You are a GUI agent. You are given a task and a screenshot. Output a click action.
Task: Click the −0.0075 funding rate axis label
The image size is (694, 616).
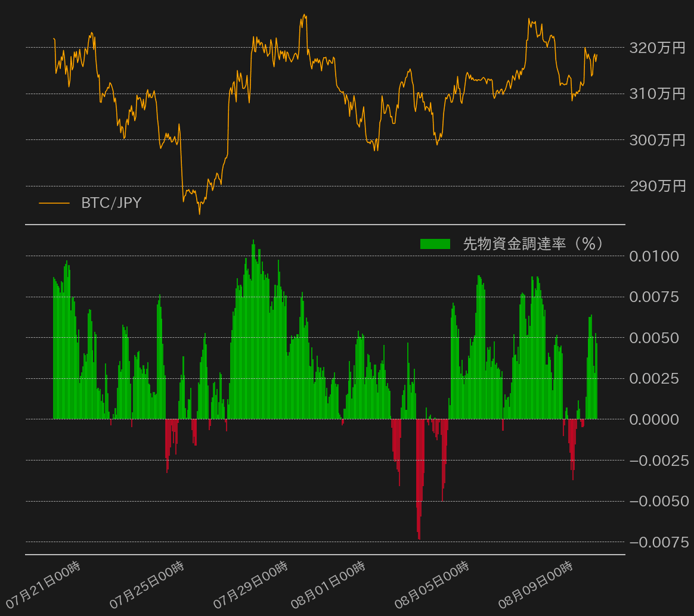pos(659,543)
